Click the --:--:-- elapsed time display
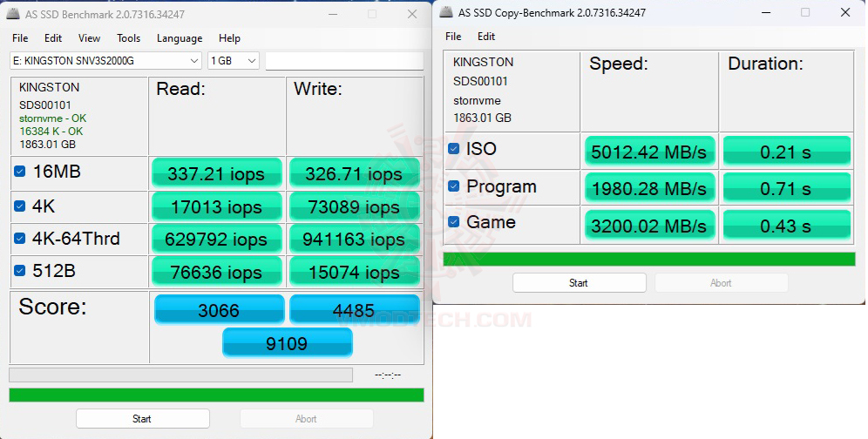The height and width of the screenshot is (439, 868). [388, 375]
